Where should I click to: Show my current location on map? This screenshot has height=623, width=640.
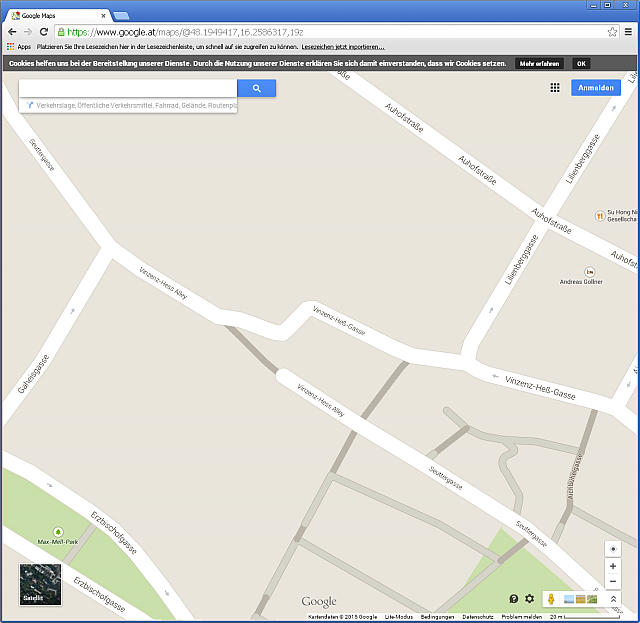tap(613, 549)
